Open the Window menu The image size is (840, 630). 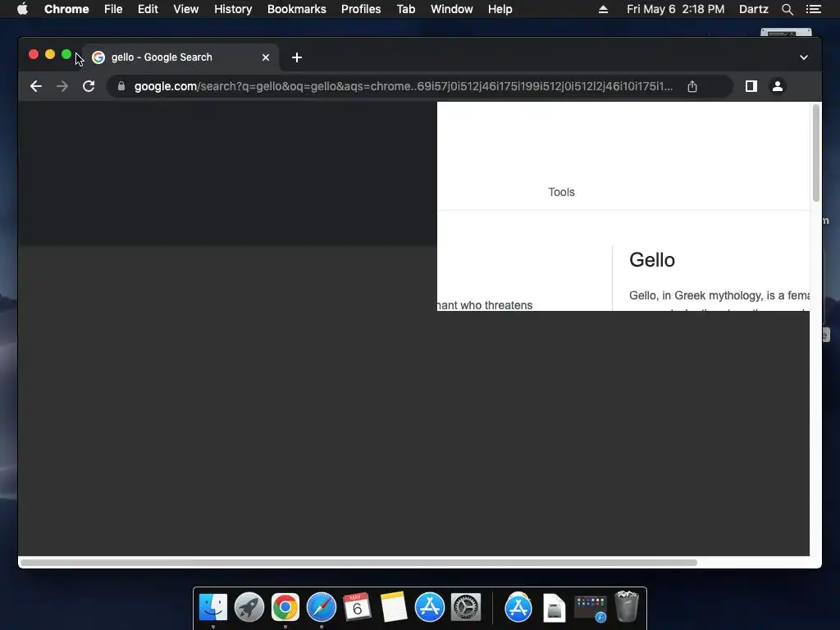click(x=452, y=9)
